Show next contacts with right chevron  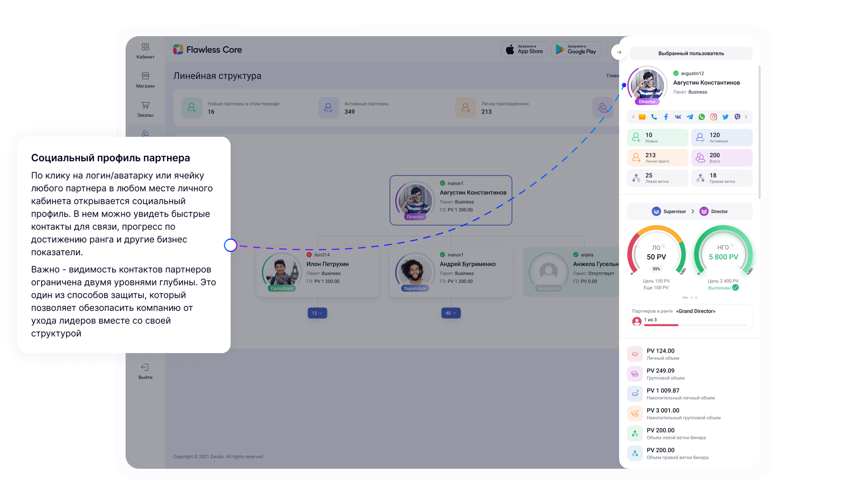[746, 117]
